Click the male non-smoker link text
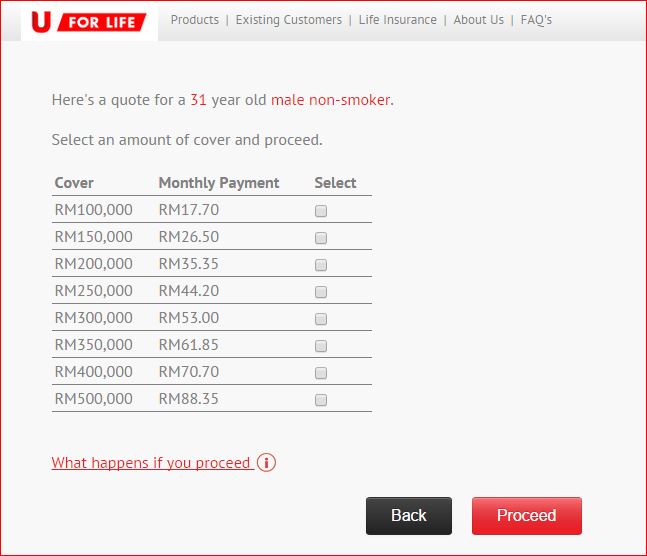 [x=331, y=100]
